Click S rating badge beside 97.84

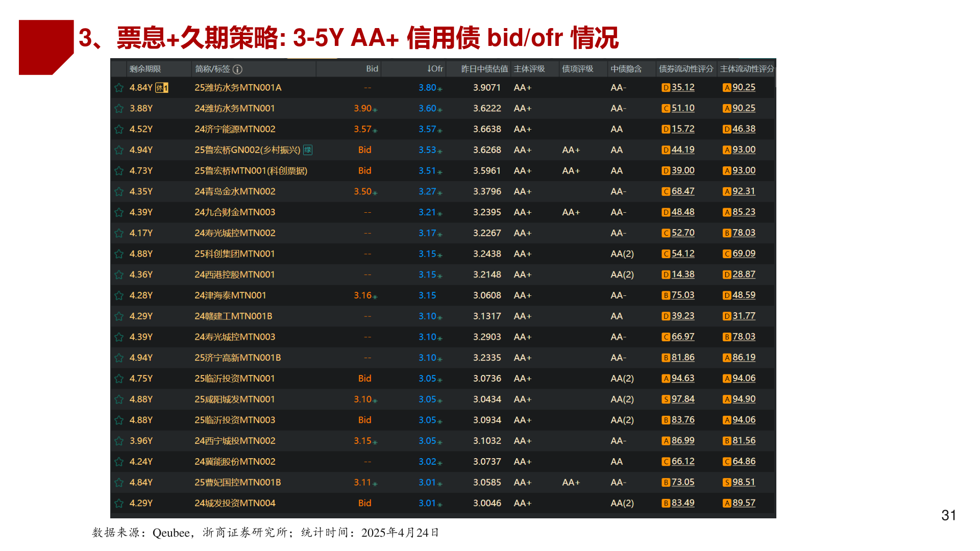(x=666, y=399)
